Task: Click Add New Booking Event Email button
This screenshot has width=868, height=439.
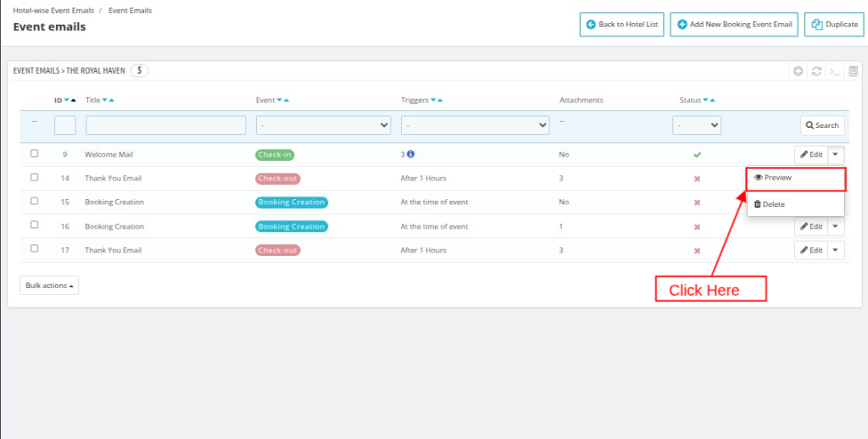Action: click(x=734, y=25)
